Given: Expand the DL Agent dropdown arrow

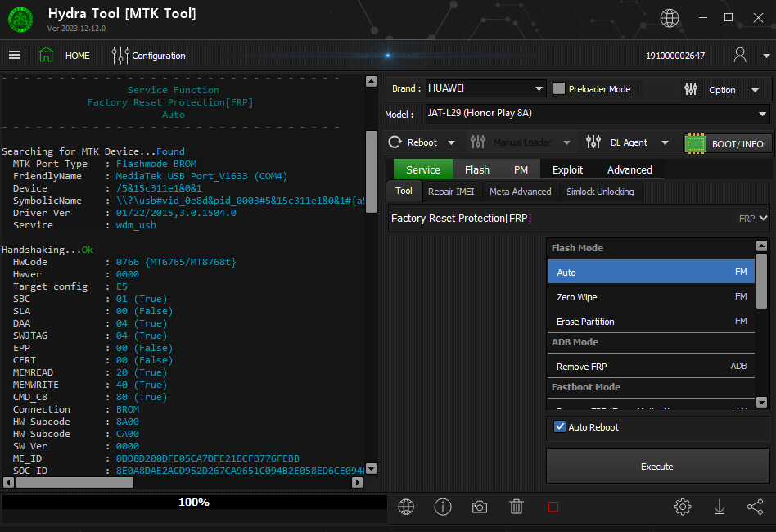Looking at the screenshot, I should click(665, 142).
